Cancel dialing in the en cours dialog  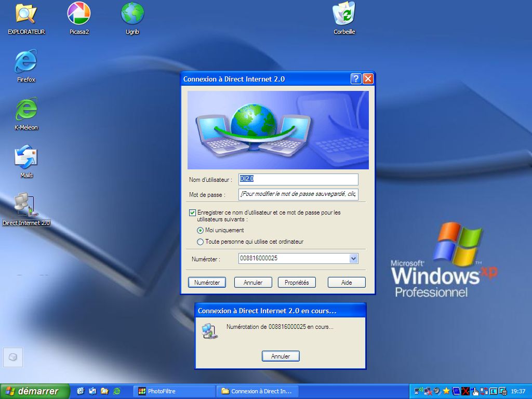click(x=281, y=356)
